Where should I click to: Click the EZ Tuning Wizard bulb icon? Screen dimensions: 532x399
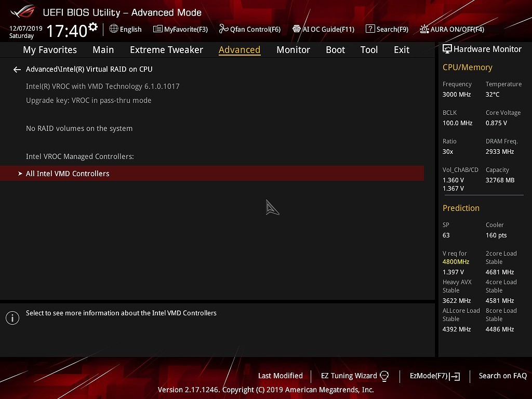coord(384,376)
